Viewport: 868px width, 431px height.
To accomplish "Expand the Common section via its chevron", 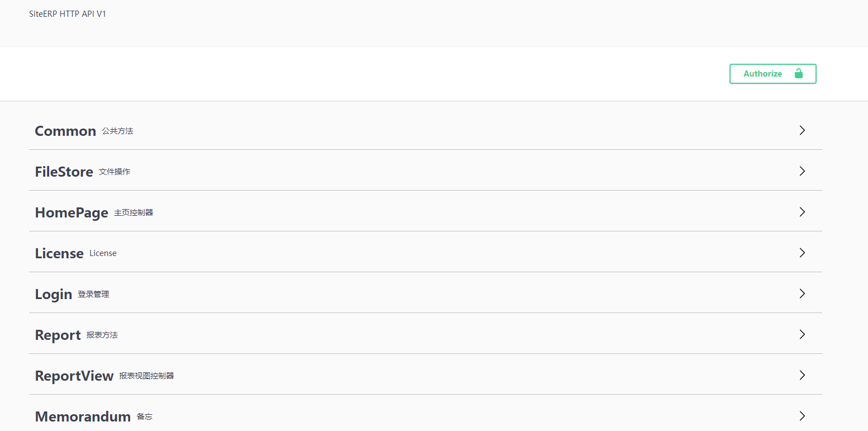I will (x=802, y=130).
